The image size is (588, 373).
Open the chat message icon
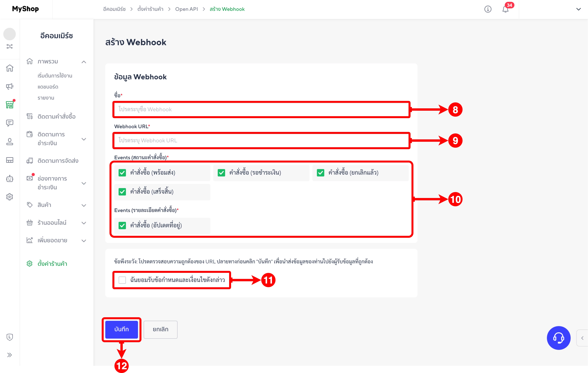(10, 123)
